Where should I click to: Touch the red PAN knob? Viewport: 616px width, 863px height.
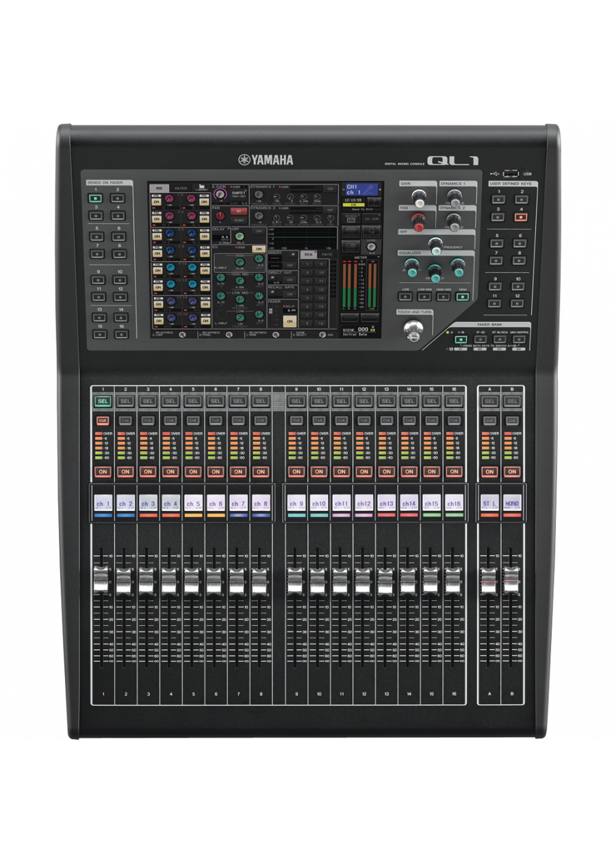coord(419,223)
